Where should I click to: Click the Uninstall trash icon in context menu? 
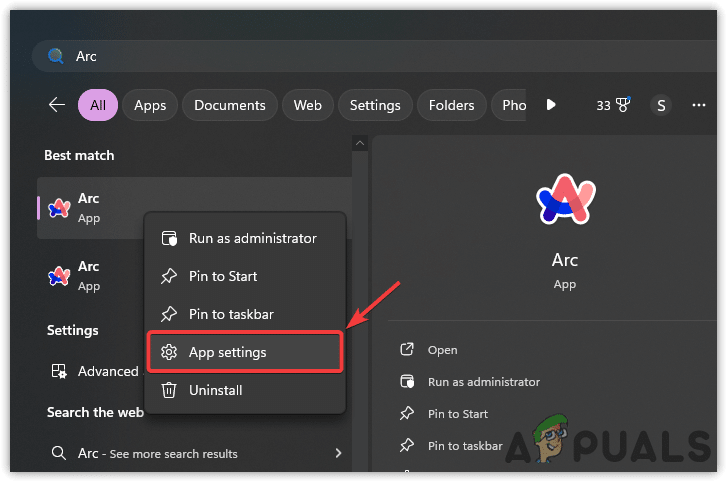click(x=169, y=390)
